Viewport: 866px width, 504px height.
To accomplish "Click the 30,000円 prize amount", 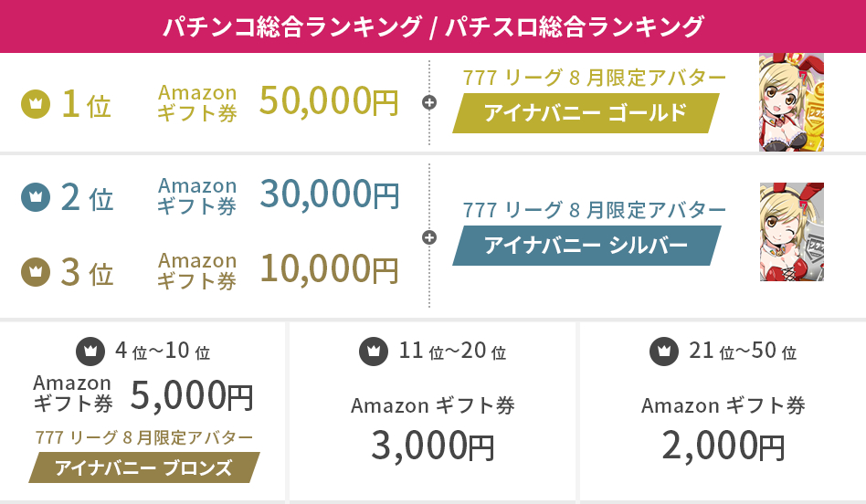I will [x=329, y=194].
